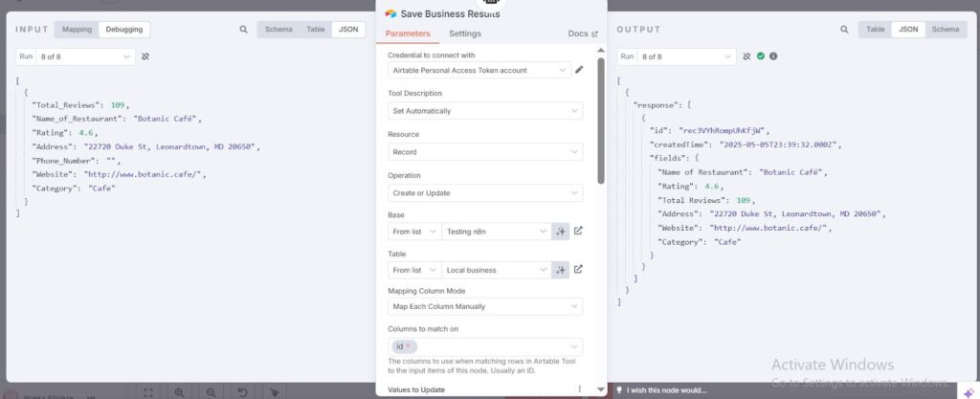Open Tool Description dropdown
The width and height of the screenshot is (980, 399).
coord(485,111)
